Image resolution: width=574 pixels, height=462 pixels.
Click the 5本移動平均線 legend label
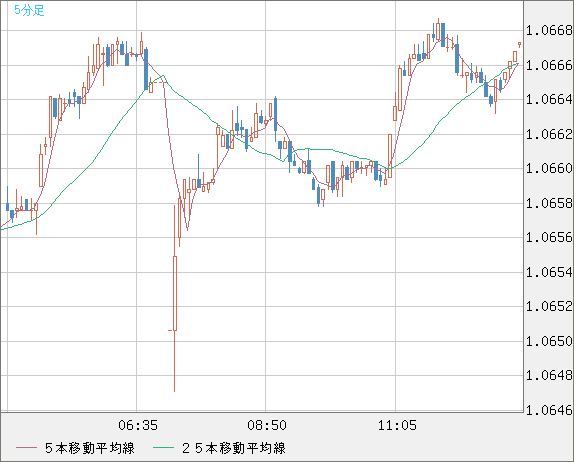[x=90, y=448]
